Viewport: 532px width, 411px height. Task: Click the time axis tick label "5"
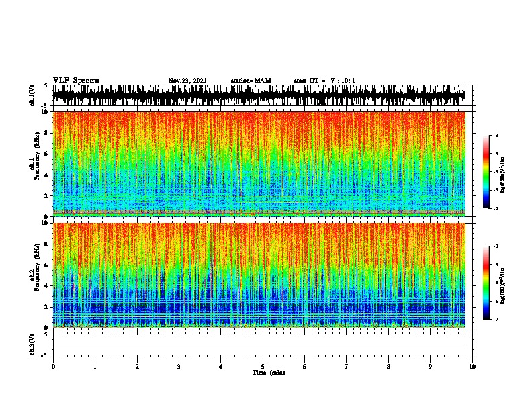pyautogui.click(x=263, y=367)
